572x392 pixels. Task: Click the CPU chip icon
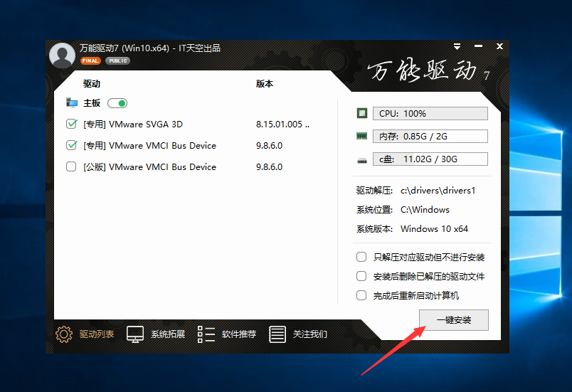362,113
